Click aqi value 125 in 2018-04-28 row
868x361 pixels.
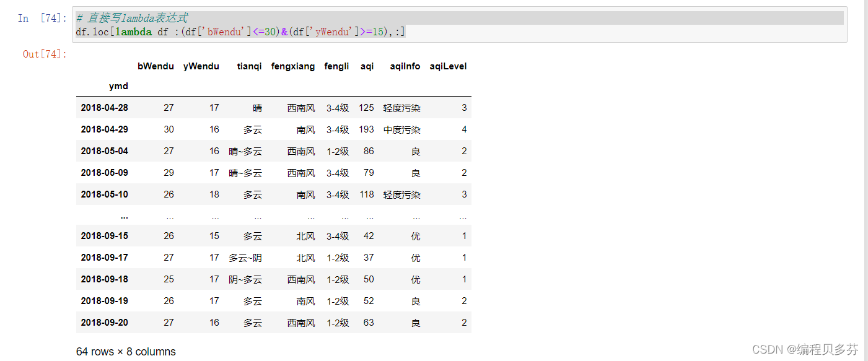pos(366,108)
